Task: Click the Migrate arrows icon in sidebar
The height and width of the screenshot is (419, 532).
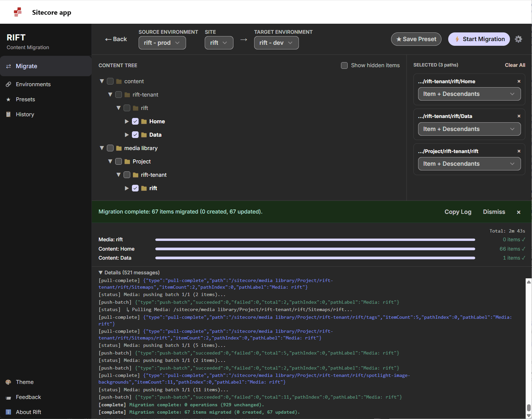Action: coord(8,66)
